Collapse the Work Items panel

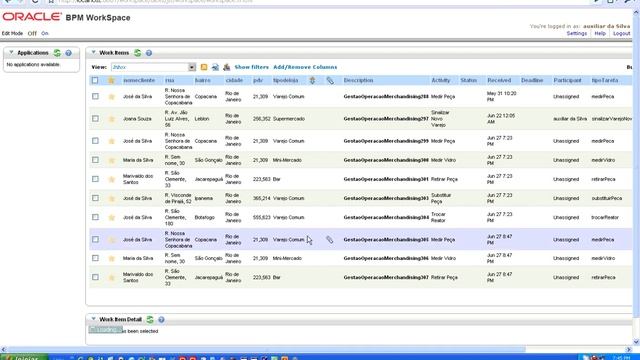pyautogui.click(x=93, y=53)
